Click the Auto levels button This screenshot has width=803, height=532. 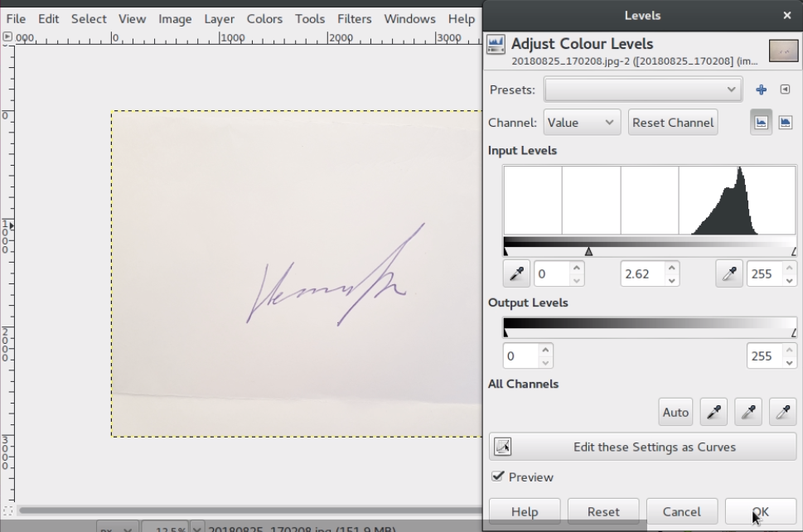pos(675,412)
